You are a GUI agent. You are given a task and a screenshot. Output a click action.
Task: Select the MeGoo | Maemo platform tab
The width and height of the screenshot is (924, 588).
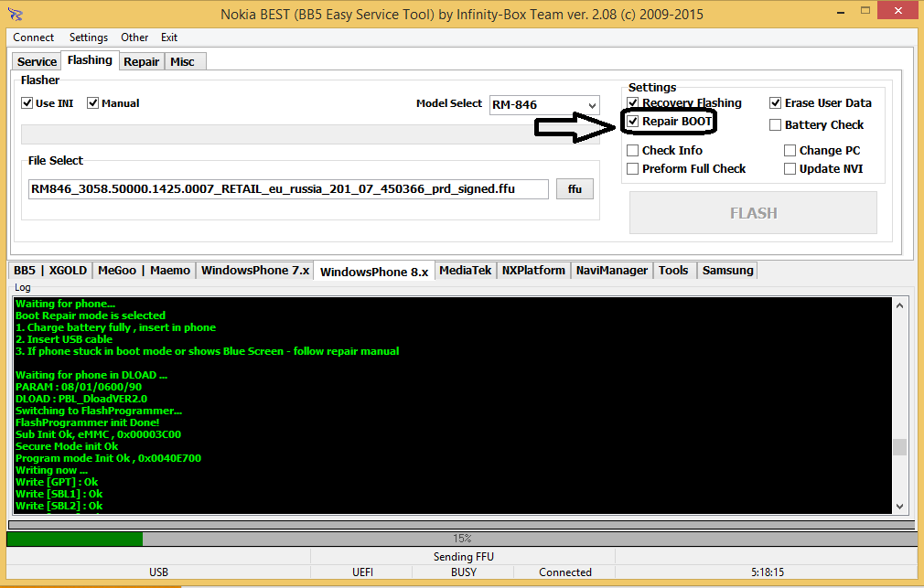(144, 271)
